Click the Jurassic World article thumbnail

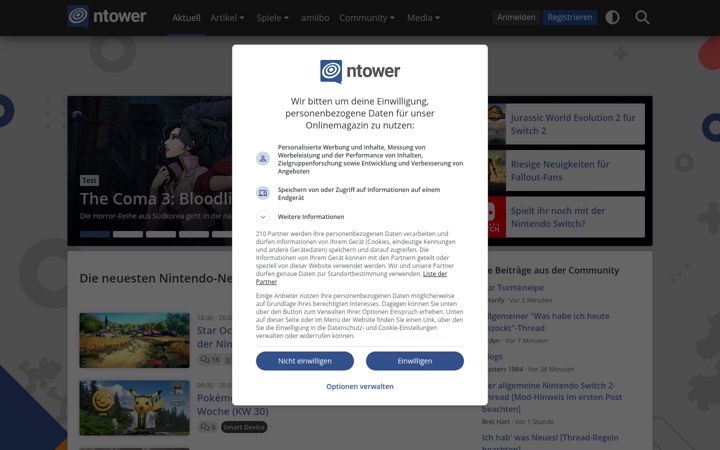pyautogui.click(x=497, y=124)
